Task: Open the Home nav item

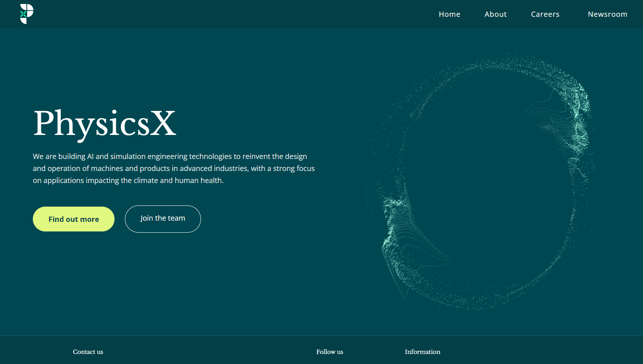Action: coord(449,14)
